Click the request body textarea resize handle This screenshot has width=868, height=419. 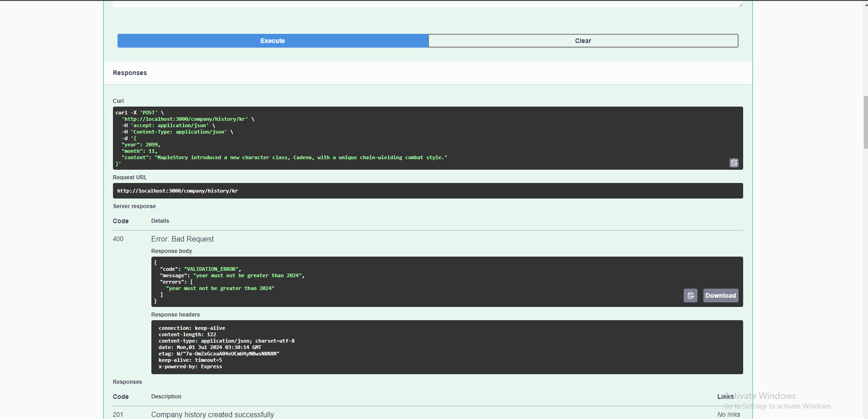coord(741,5)
